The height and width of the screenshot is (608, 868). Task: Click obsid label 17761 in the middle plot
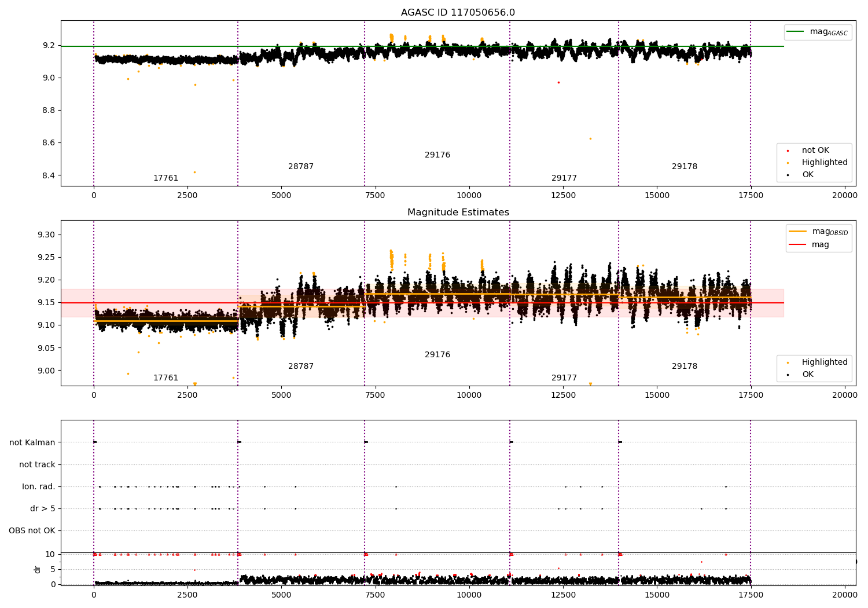[x=165, y=378]
